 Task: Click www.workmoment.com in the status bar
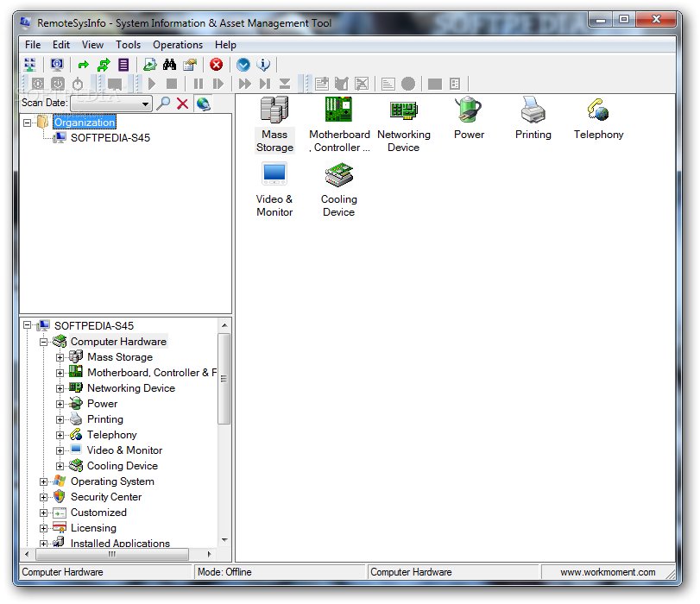coord(608,572)
